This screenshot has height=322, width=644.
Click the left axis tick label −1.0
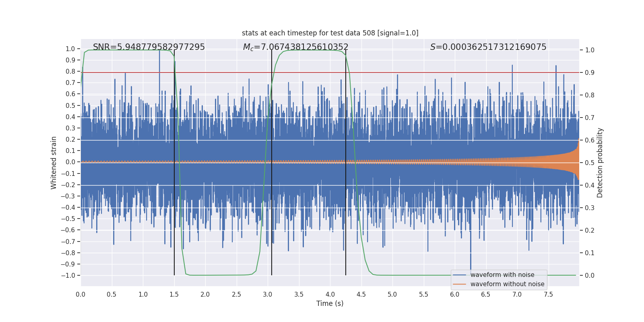[68, 275]
